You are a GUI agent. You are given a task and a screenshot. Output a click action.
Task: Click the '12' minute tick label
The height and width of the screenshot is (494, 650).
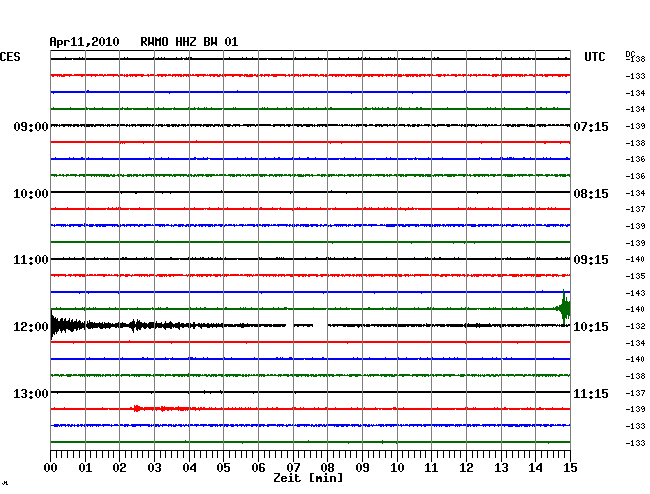(x=466, y=468)
